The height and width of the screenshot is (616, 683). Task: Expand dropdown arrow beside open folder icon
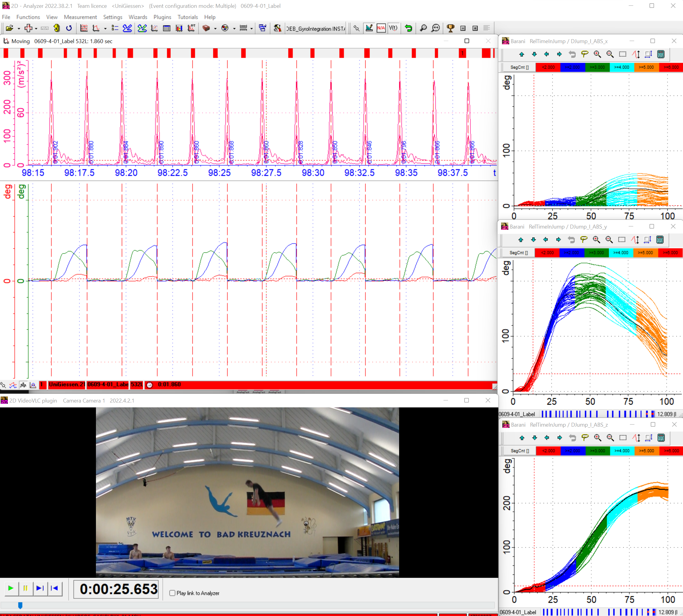[19, 29]
